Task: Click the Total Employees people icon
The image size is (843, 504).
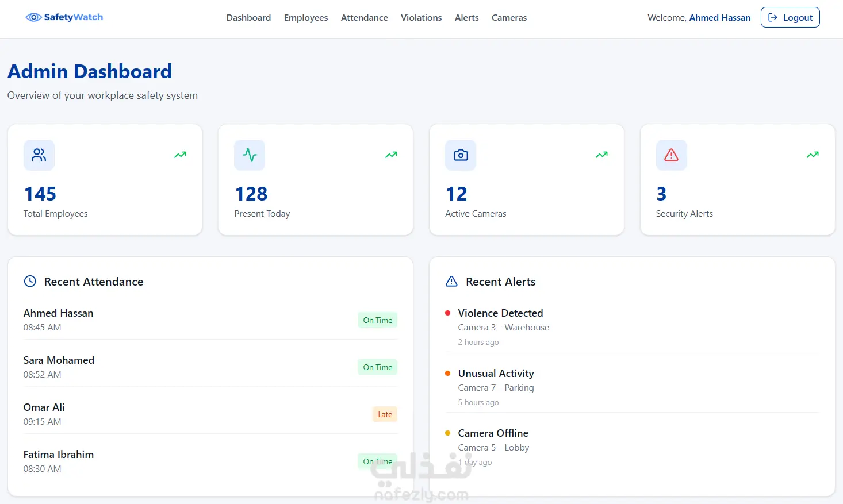Action: (39, 155)
